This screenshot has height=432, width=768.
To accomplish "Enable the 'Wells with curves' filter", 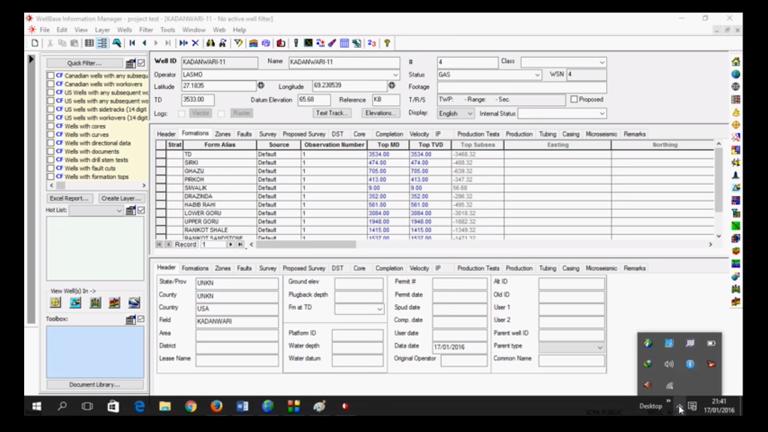I will click(x=50, y=135).
